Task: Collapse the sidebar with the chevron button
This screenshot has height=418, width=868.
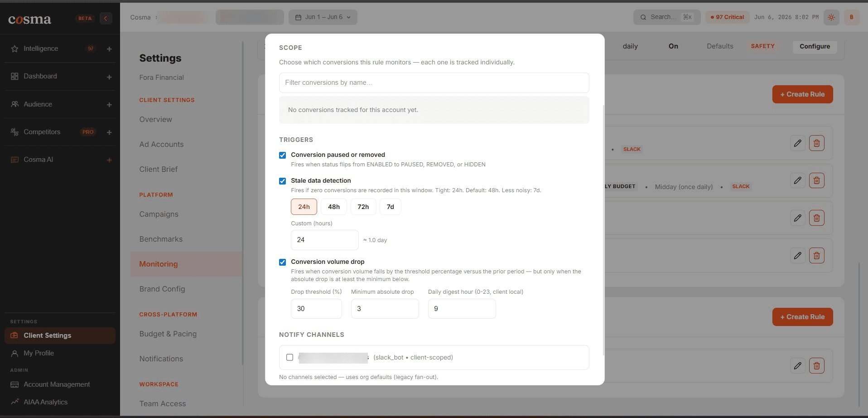Action: point(106,18)
